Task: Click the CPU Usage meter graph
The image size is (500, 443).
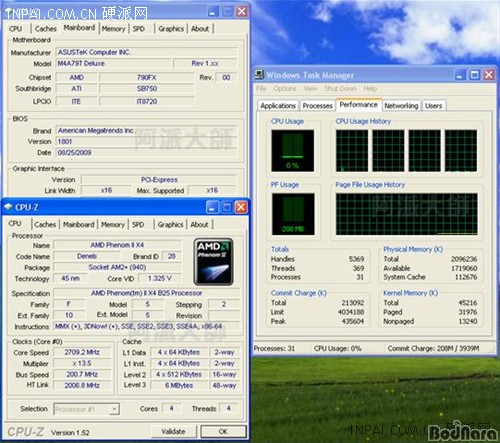Action: pos(292,151)
